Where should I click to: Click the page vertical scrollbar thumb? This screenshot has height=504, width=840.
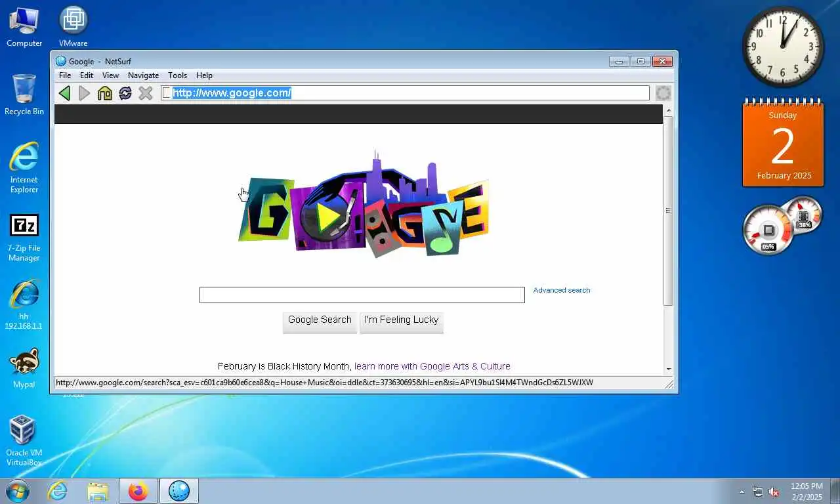(668, 210)
